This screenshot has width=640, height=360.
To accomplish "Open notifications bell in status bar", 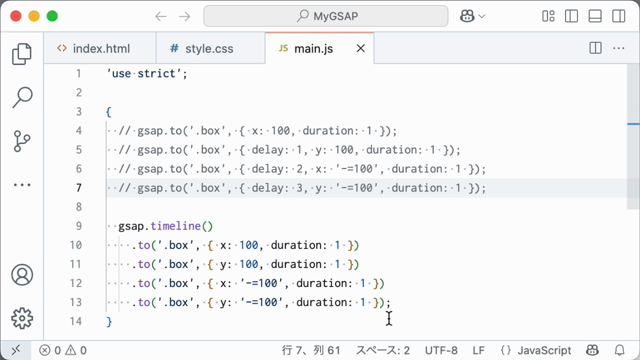I will click(620, 350).
